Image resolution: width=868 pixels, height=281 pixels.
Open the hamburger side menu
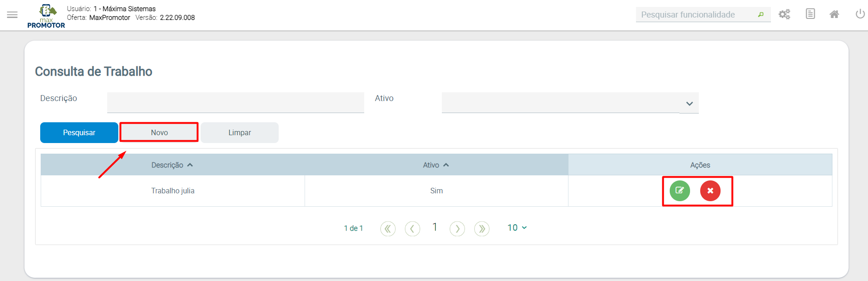click(x=12, y=15)
